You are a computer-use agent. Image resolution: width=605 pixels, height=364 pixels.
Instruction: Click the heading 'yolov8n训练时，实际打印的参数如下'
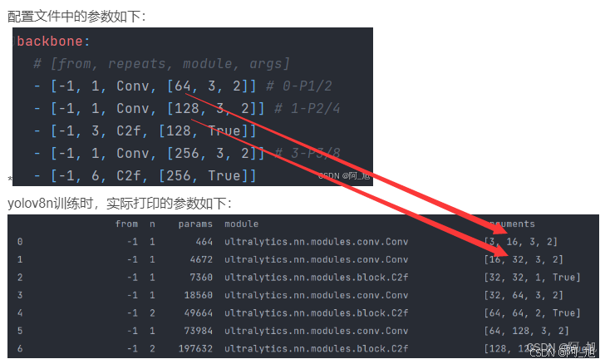click(x=119, y=203)
